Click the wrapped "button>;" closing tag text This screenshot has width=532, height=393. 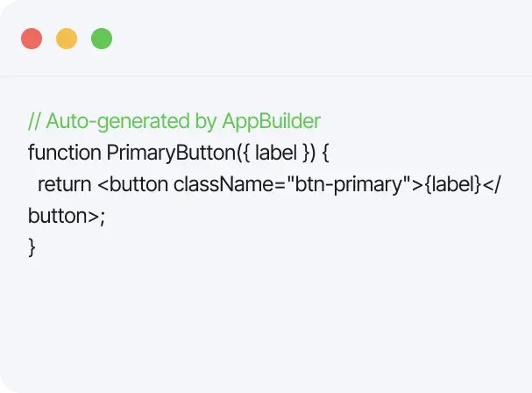click(66, 216)
